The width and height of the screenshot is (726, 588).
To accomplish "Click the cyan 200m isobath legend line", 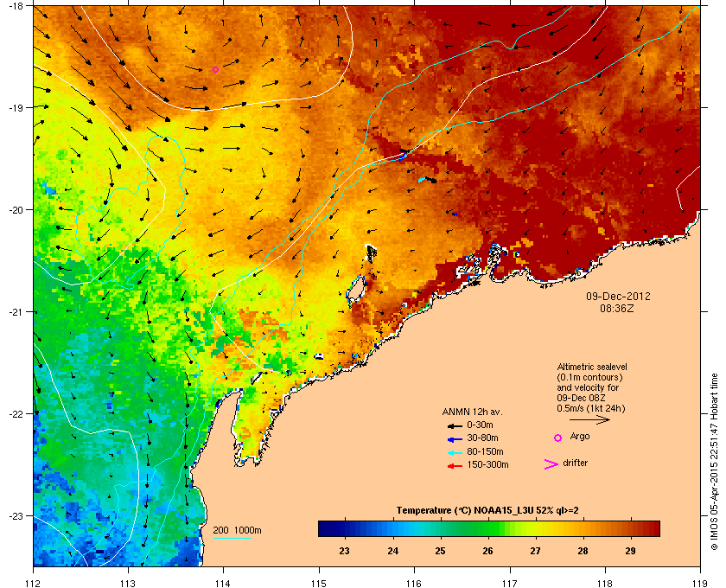I will 232,539.
